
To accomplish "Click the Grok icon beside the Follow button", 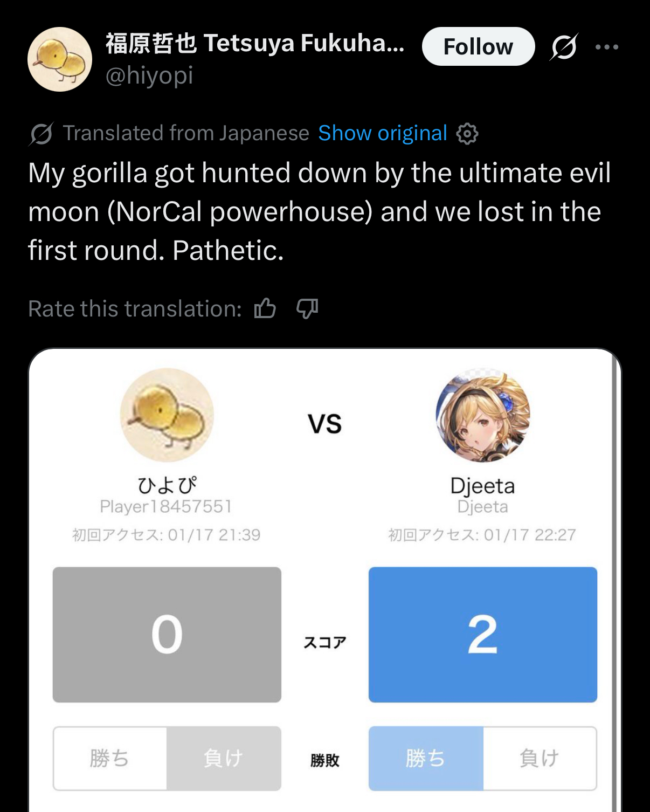I will (564, 47).
